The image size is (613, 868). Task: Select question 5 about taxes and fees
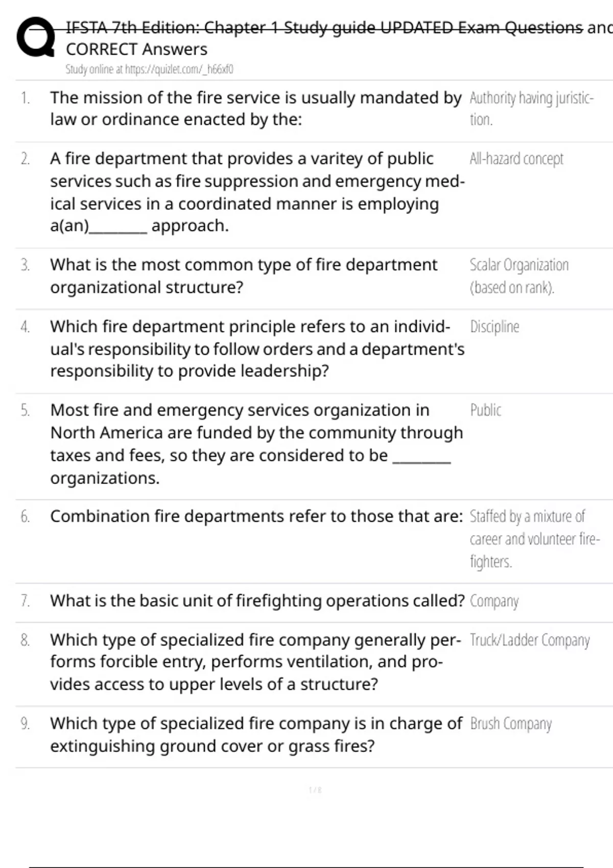tap(256, 444)
